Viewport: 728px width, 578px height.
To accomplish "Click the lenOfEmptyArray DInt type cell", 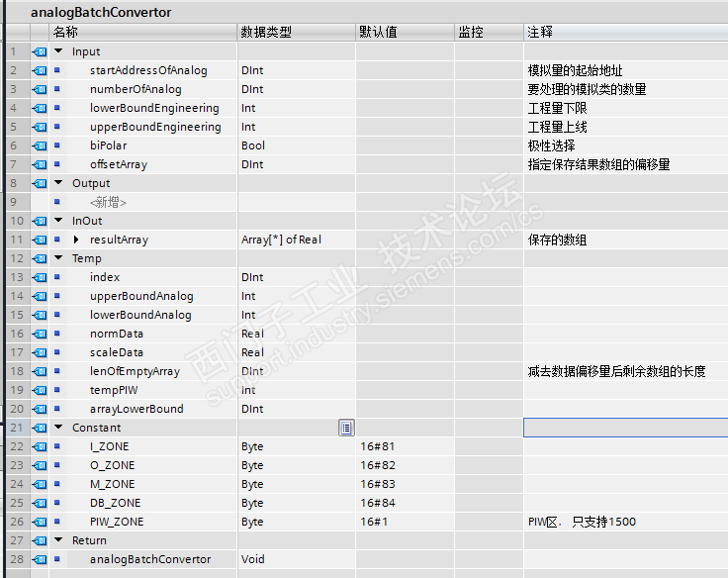I will [x=296, y=371].
